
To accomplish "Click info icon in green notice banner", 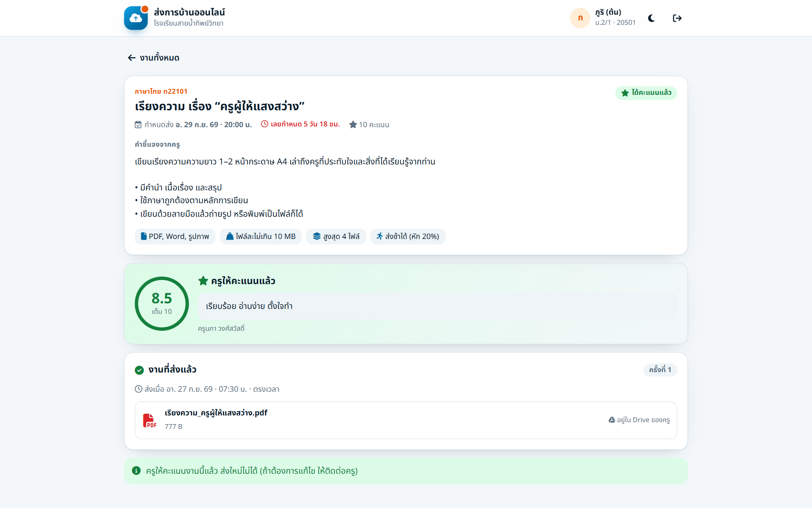I will (136, 471).
